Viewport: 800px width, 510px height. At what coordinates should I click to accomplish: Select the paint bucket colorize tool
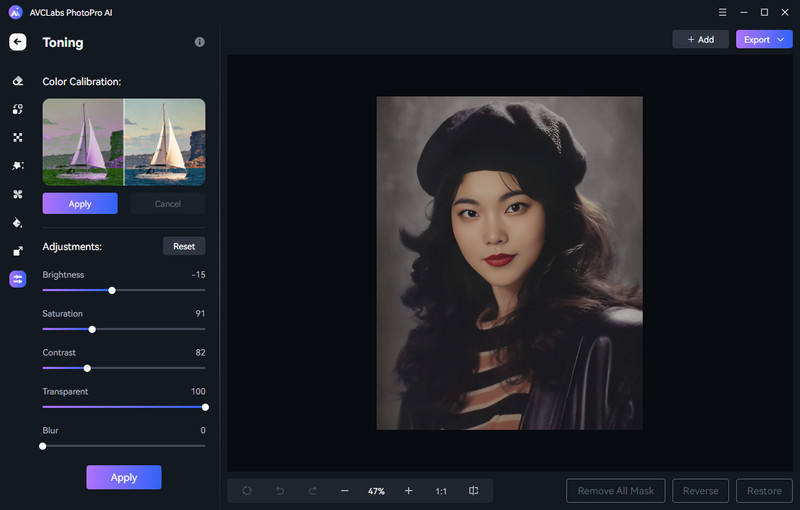[18, 223]
